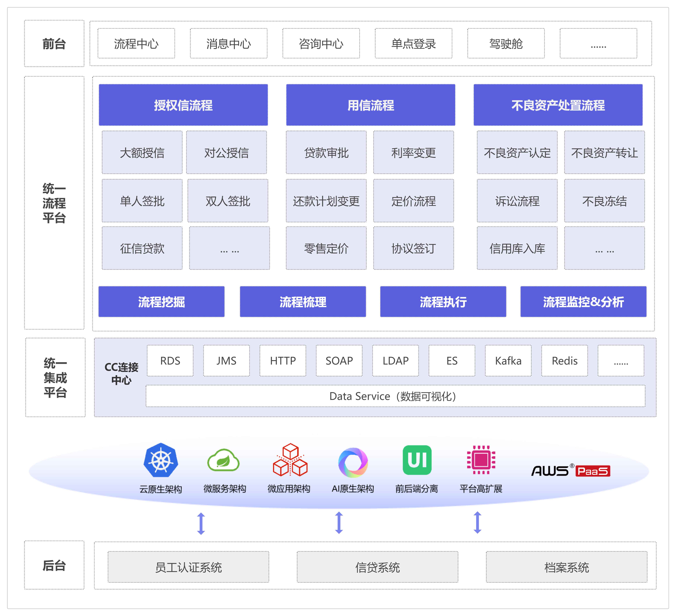The image size is (676, 616).
Task: Click the Spring cloud 微服务架构 icon
Action: [x=223, y=460]
